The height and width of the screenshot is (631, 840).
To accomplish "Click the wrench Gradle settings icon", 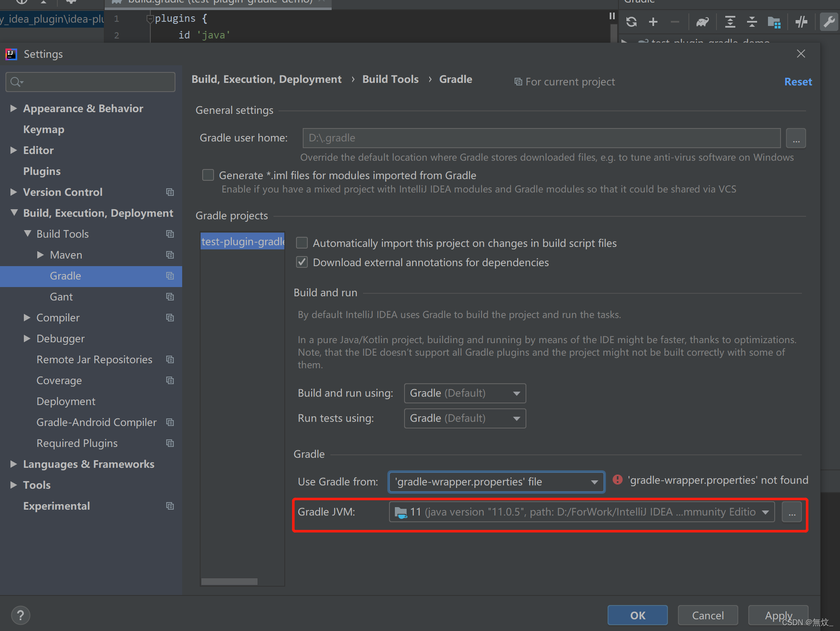I will tap(829, 22).
